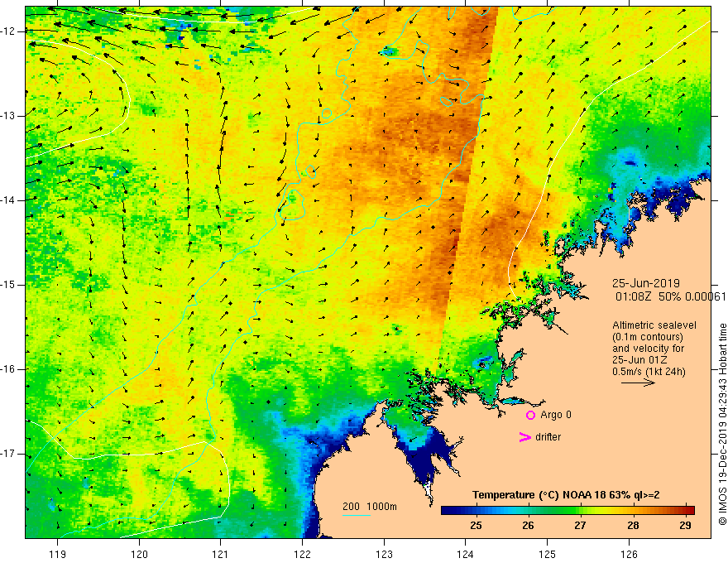Click the latitude axis label '-12'

pyautogui.click(x=9, y=31)
